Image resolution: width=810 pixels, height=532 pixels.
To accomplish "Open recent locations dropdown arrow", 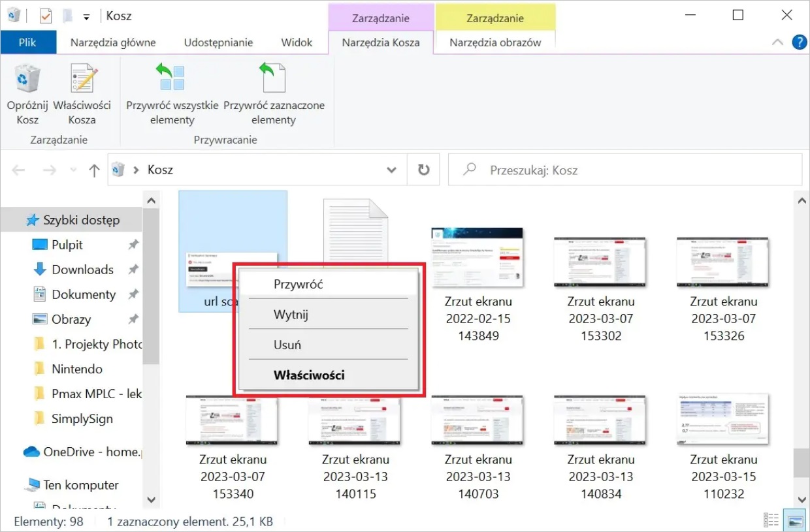I will click(x=73, y=170).
